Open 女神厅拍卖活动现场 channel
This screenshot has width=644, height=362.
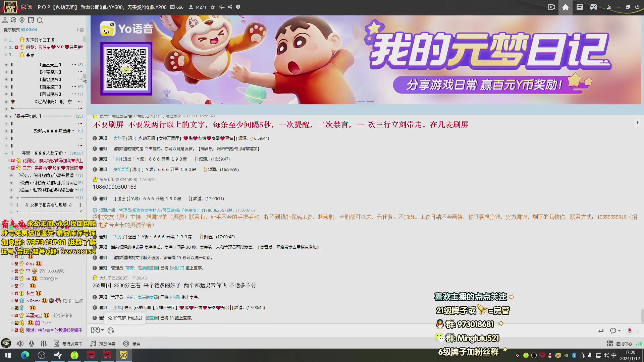[49, 205]
